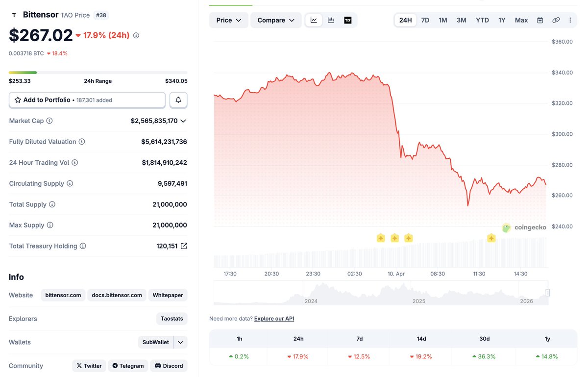Click the circulating supply value 9,597,491
Viewport: 588px width, 377px height.
click(x=172, y=183)
